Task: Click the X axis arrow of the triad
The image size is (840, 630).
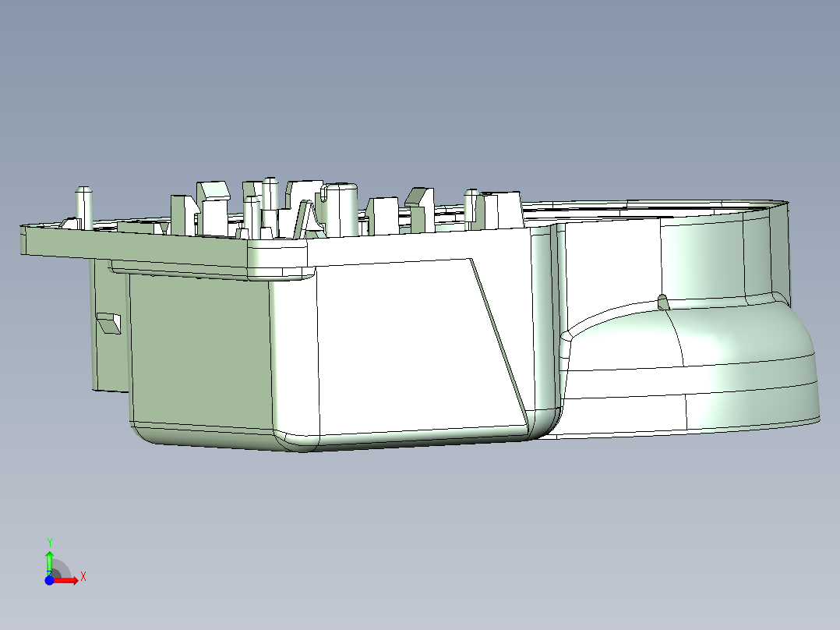Action: (x=66, y=580)
